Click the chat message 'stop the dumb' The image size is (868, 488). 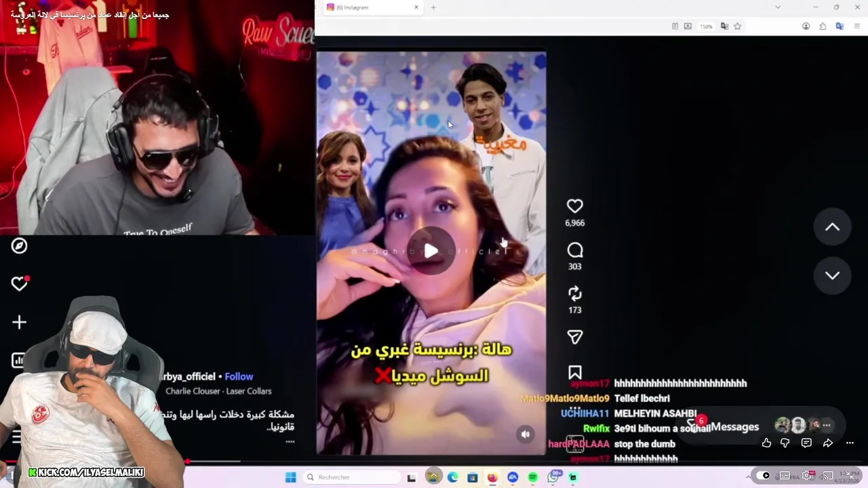coord(644,444)
